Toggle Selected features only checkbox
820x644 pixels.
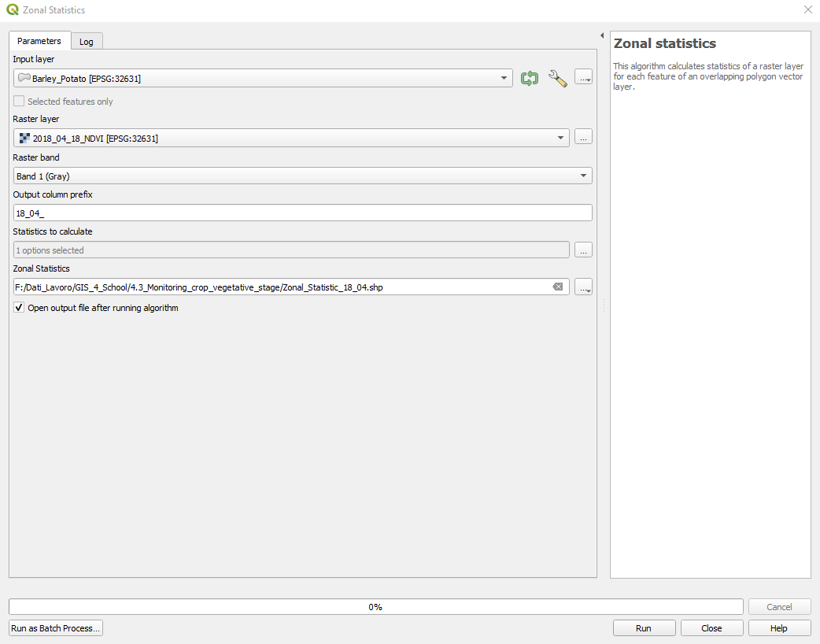(19, 101)
